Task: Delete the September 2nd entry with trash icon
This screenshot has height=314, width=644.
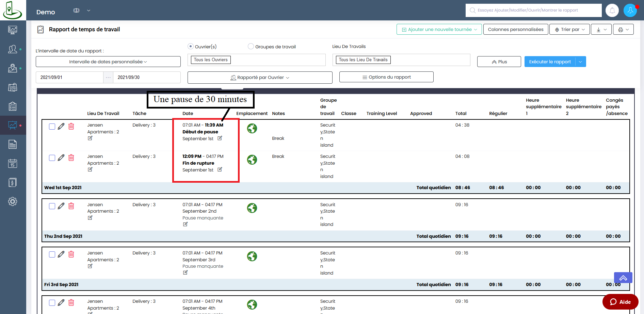Action: pyautogui.click(x=71, y=206)
